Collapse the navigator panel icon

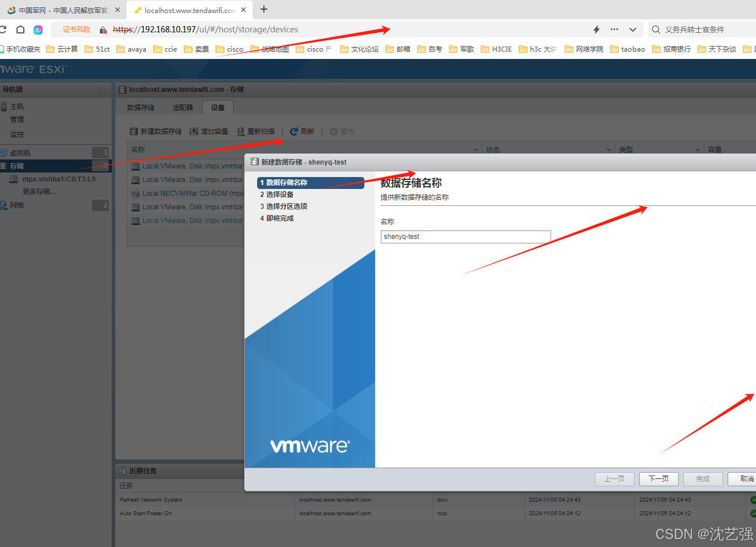(x=103, y=90)
